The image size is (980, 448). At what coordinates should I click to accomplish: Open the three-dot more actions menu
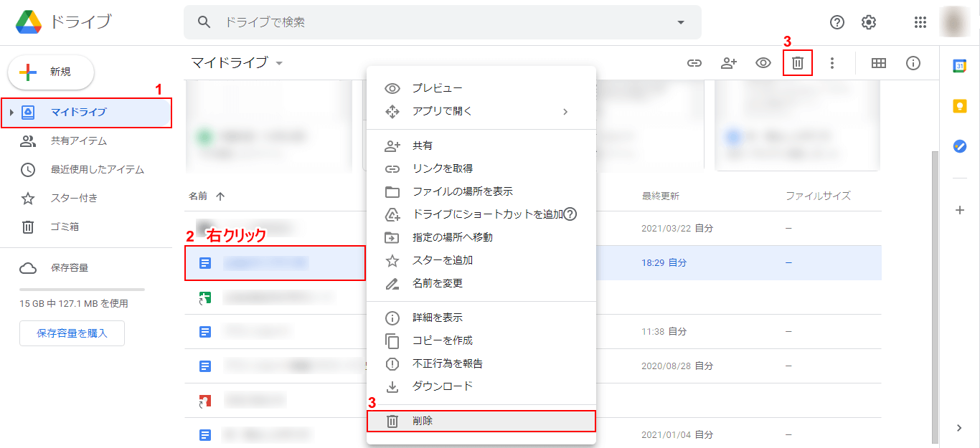pos(832,63)
